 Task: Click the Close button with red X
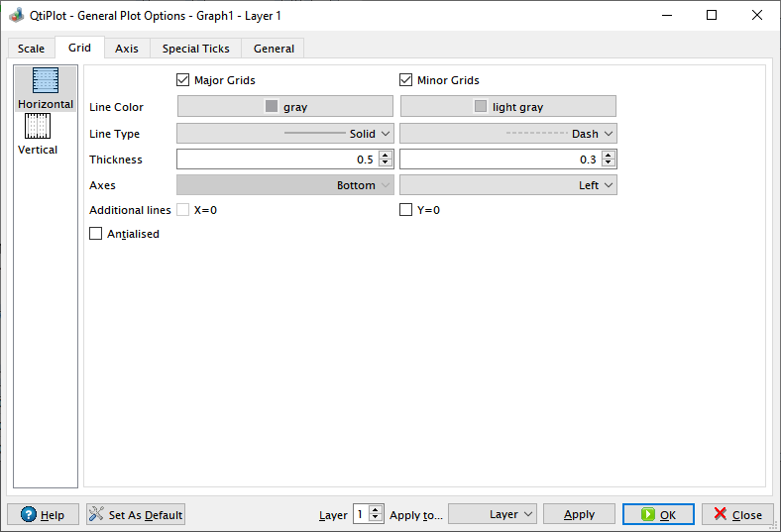pyautogui.click(x=737, y=514)
